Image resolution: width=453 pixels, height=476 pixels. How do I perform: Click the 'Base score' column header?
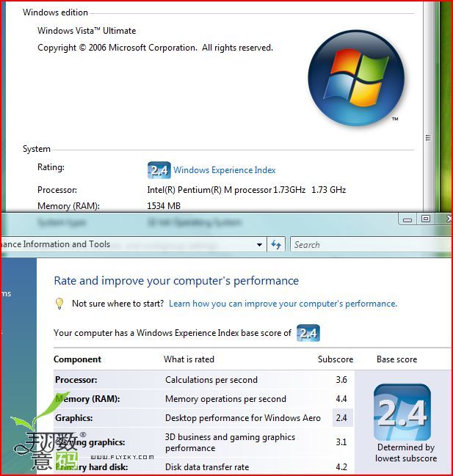pos(396,359)
